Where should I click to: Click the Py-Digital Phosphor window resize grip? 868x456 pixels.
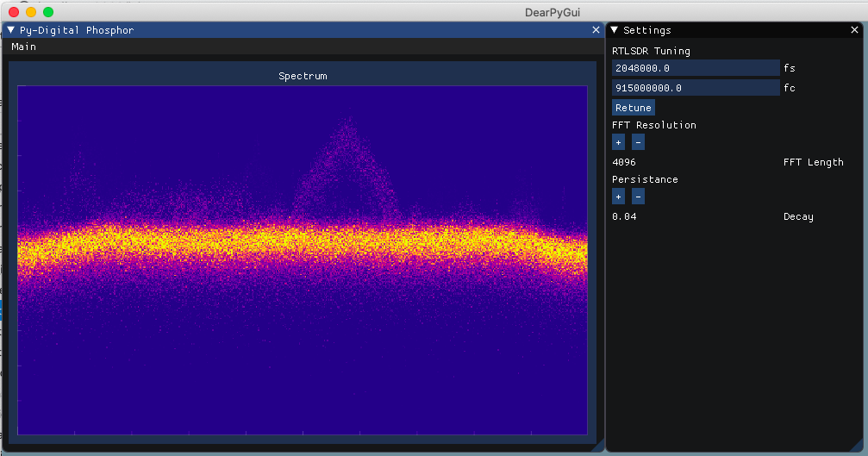[598, 446]
